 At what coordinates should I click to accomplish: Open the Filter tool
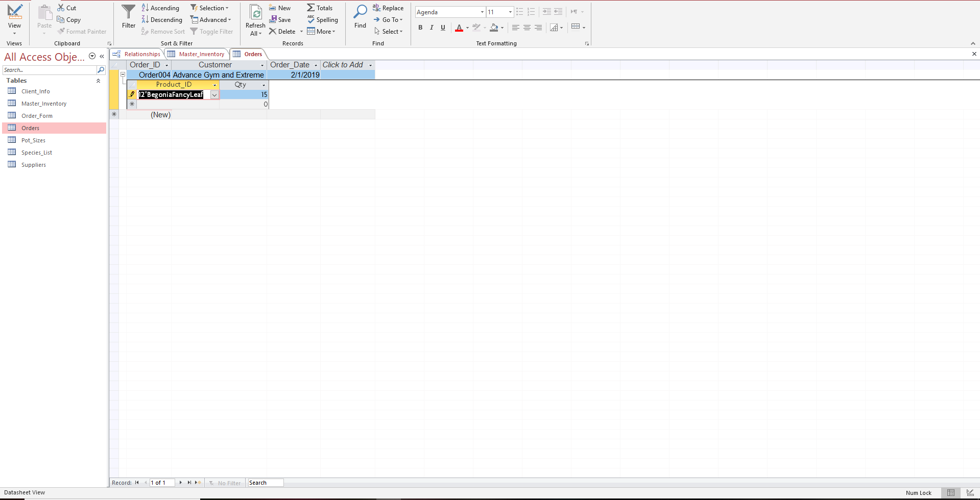[x=129, y=16]
